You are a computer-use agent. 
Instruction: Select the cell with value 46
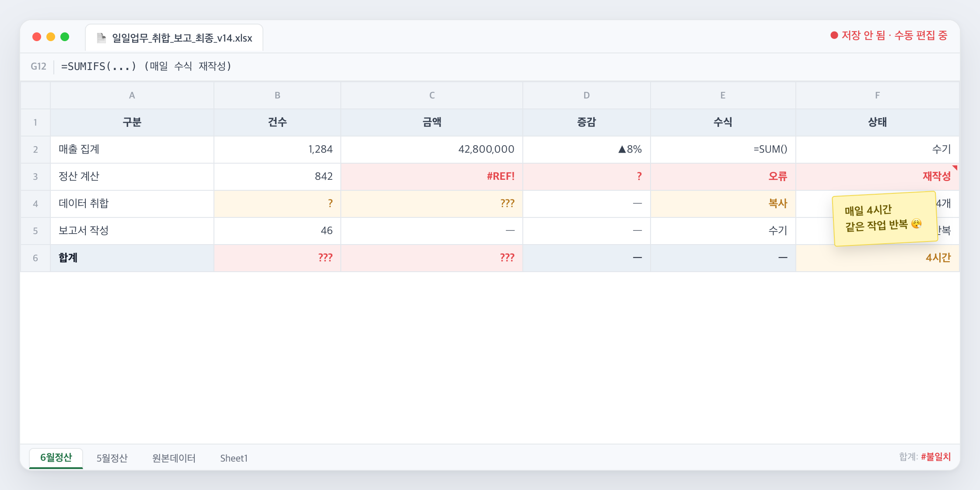(x=277, y=231)
